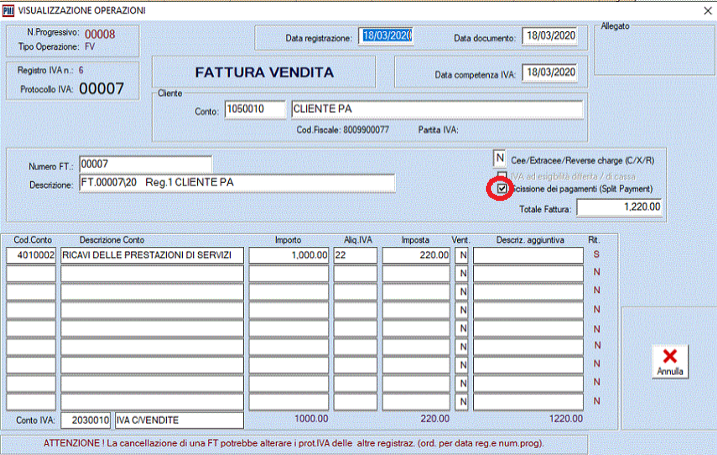This screenshot has width=717, height=455.
Task: Select the Data registrazione date field
Action: [x=386, y=36]
